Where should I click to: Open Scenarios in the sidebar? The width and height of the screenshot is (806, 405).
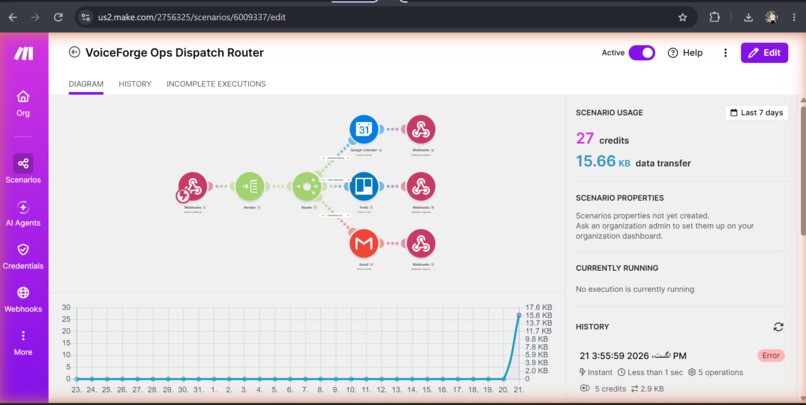[x=23, y=169]
